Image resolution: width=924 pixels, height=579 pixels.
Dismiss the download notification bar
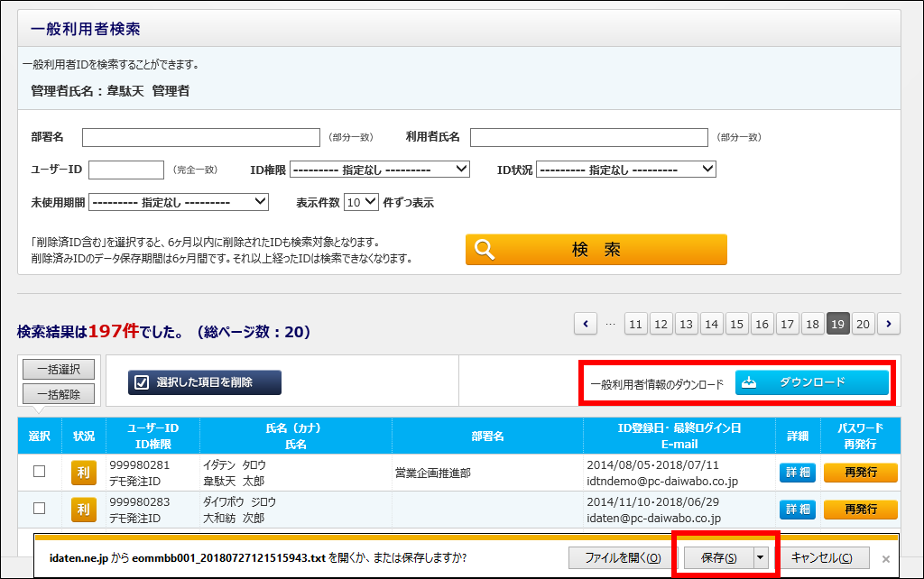click(x=886, y=558)
